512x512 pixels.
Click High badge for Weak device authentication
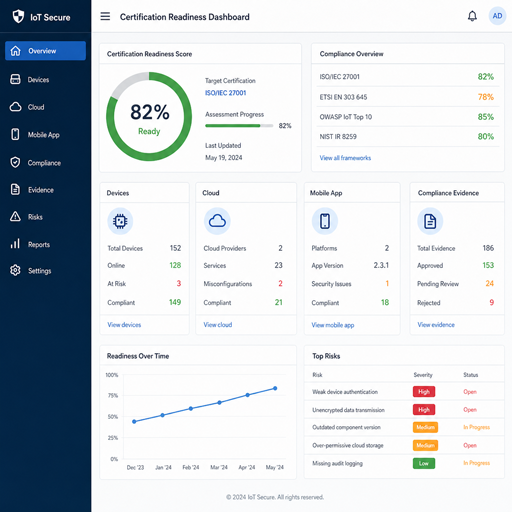(x=424, y=392)
